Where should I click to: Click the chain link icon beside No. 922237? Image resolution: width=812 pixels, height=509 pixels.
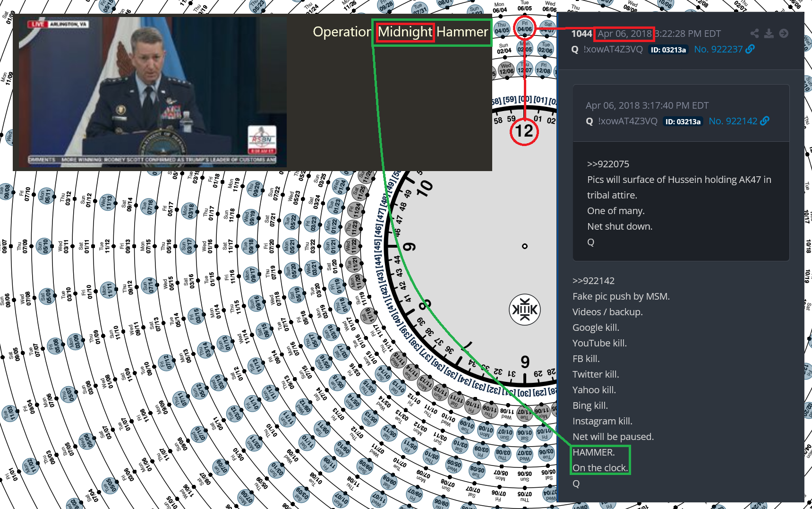pyautogui.click(x=750, y=49)
